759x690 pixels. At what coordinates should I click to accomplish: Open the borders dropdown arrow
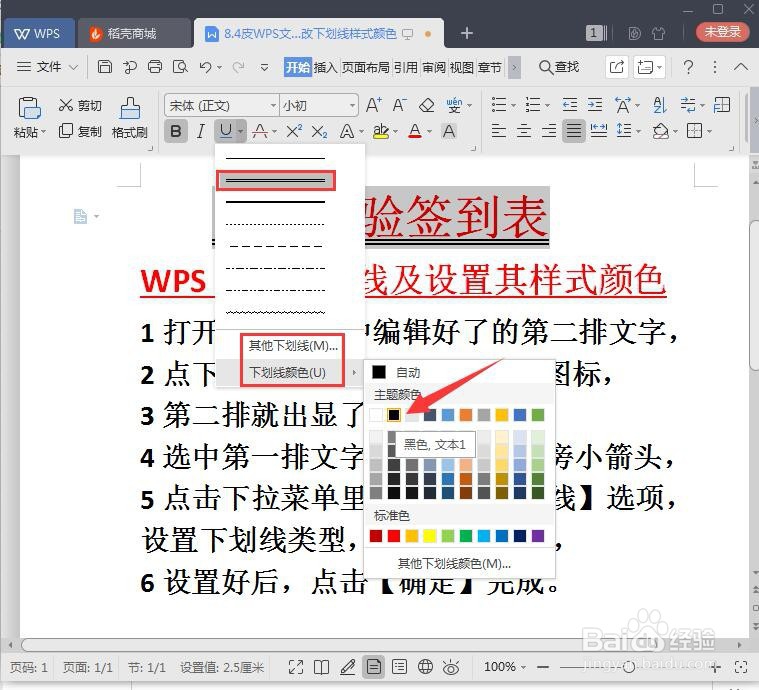click(709, 132)
